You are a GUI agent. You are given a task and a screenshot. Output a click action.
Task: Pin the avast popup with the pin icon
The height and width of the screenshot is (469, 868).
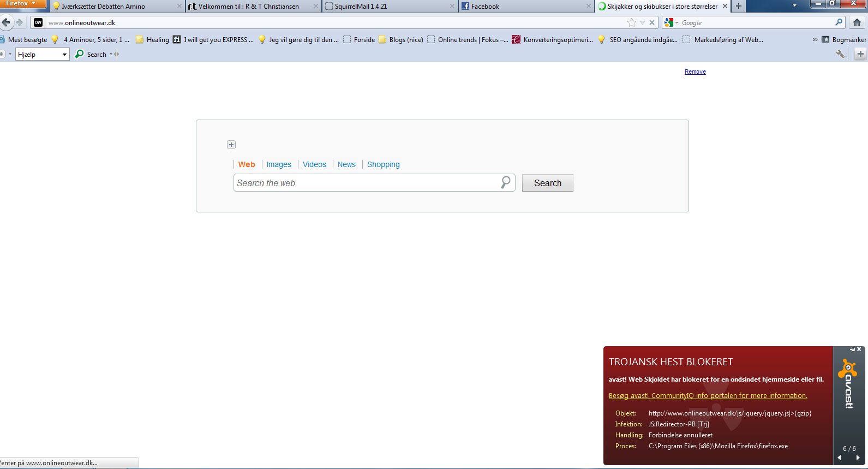point(852,349)
